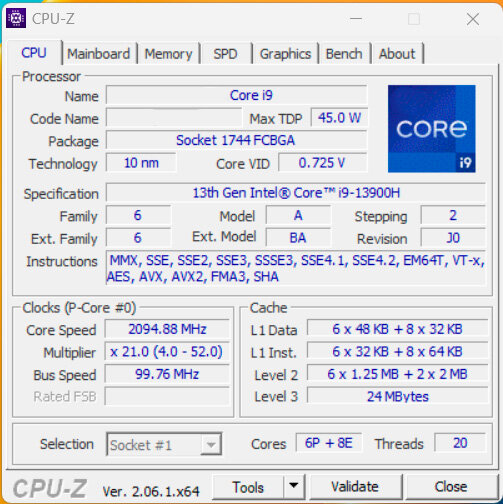
Task: Minimize the CPU-Z window
Action: tap(356, 19)
